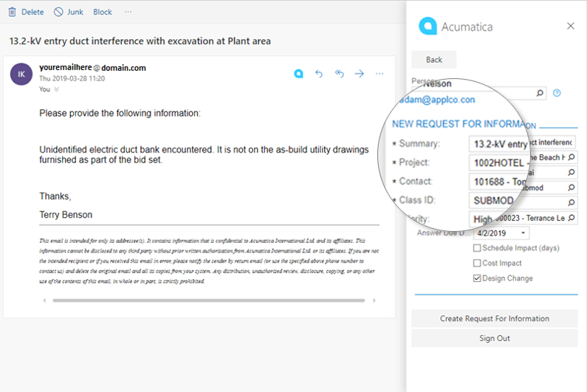Image resolution: width=587 pixels, height=392 pixels.
Task: Open the Contact lookup magnifier
Action: click(571, 172)
